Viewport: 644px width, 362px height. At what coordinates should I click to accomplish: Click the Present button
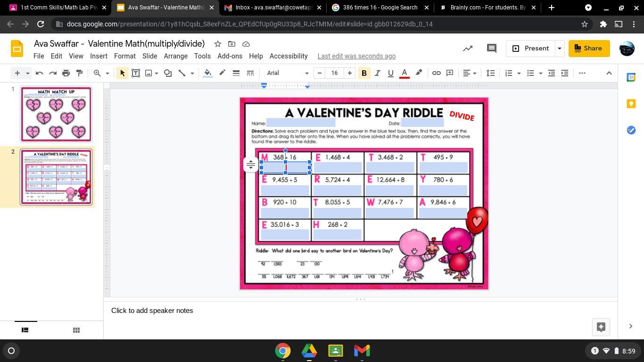530,49
